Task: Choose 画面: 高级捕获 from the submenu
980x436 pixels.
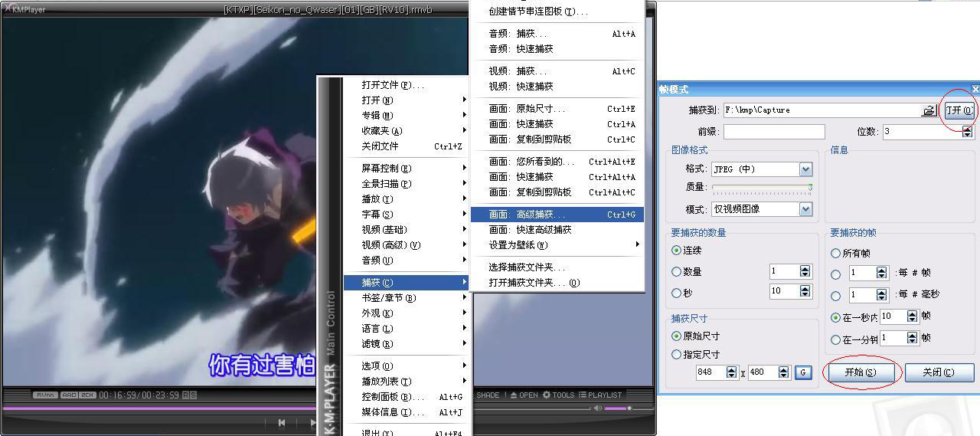Action: tap(557, 215)
